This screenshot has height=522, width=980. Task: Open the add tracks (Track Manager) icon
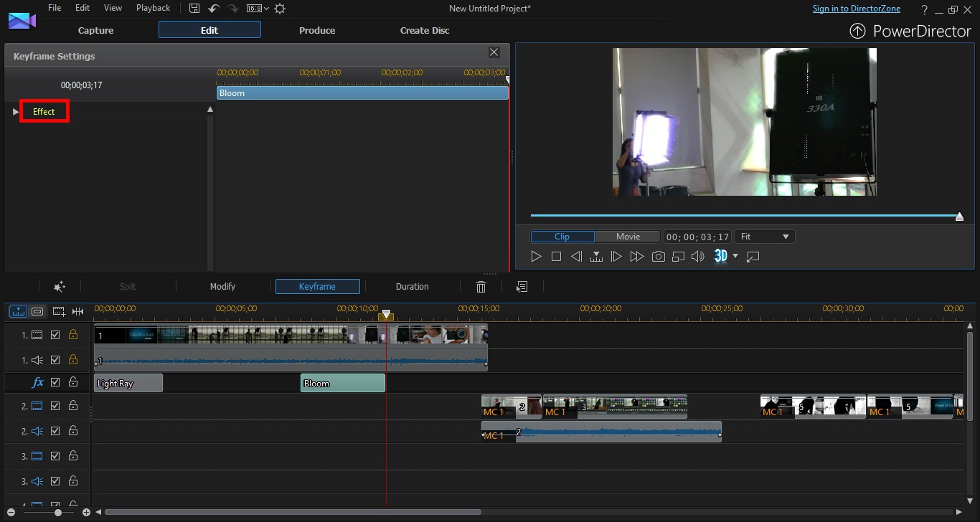coord(59,311)
